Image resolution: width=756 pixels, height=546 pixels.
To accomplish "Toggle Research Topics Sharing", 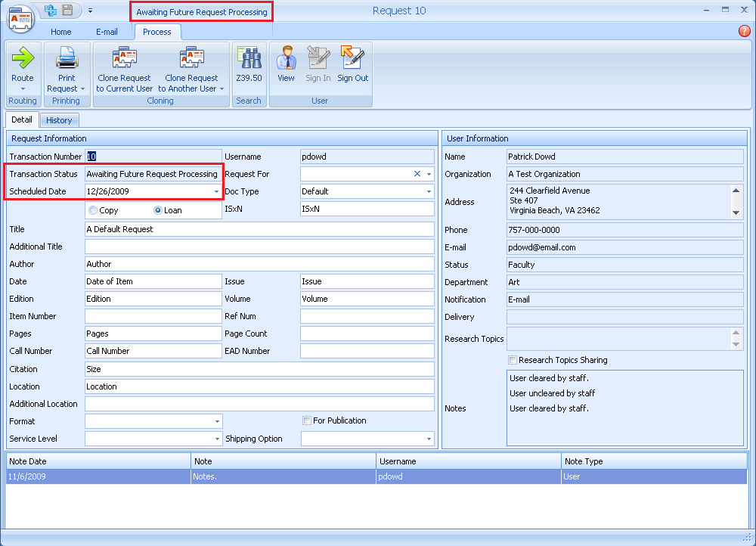I will point(512,360).
